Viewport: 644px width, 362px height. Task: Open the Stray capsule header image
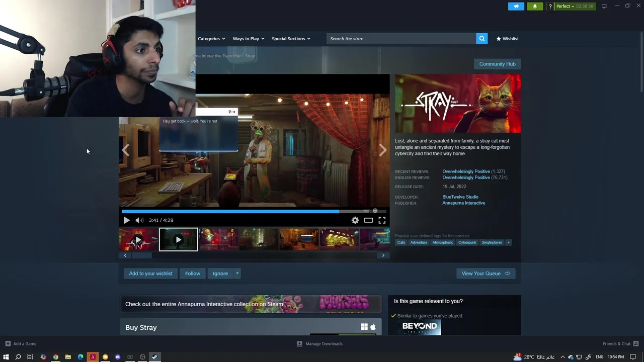[x=458, y=104]
